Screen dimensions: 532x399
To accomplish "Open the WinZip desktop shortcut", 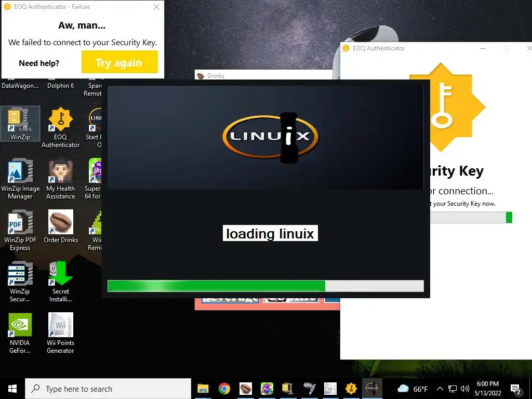I will coord(20,123).
